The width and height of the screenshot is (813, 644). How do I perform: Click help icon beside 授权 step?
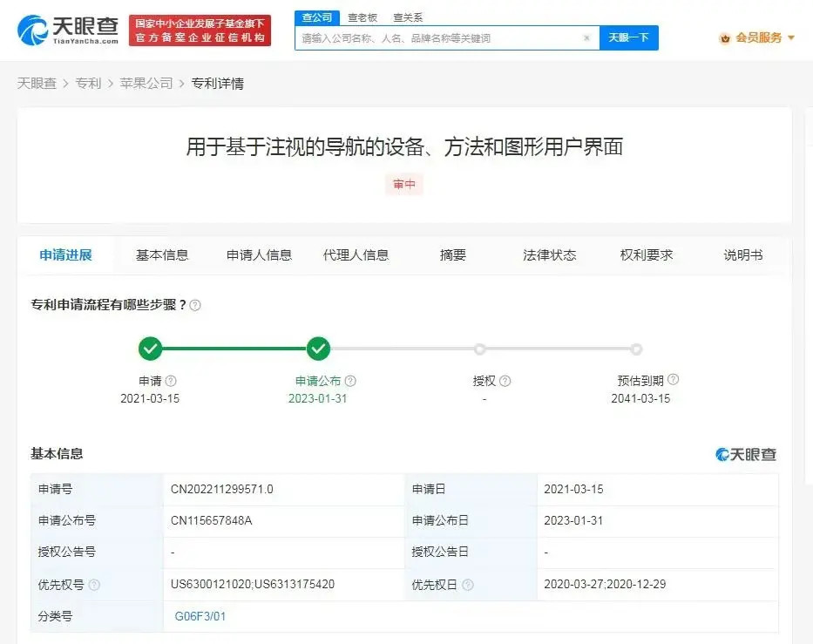(505, 381)
